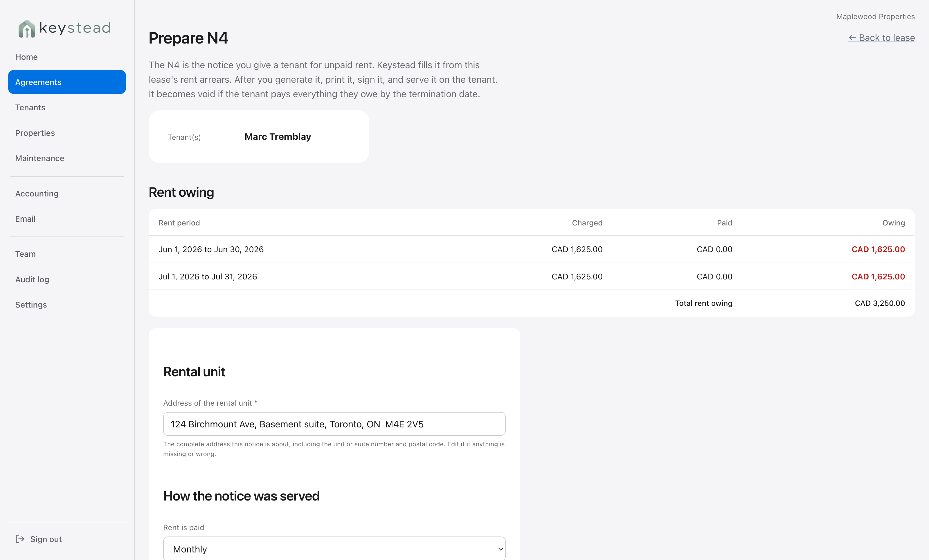Image resolution: width=929 pixels, height=560 pixels.
Task: Click the July paid amount CAD 0.00
Action: click(x=714, y=276)
